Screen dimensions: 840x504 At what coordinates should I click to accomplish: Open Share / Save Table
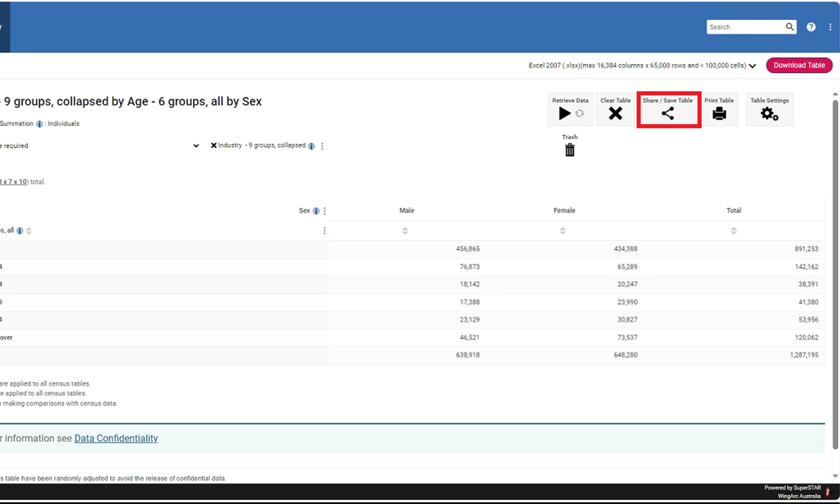[668, 113]
